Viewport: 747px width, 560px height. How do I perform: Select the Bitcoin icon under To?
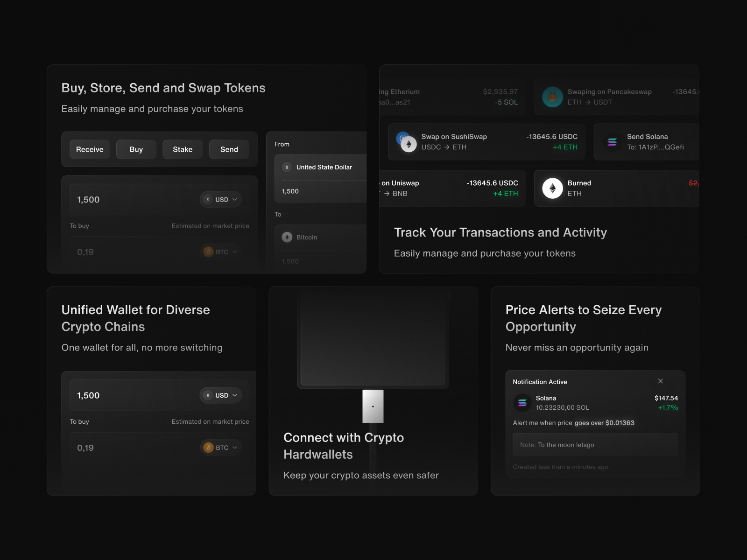(287, 237)
